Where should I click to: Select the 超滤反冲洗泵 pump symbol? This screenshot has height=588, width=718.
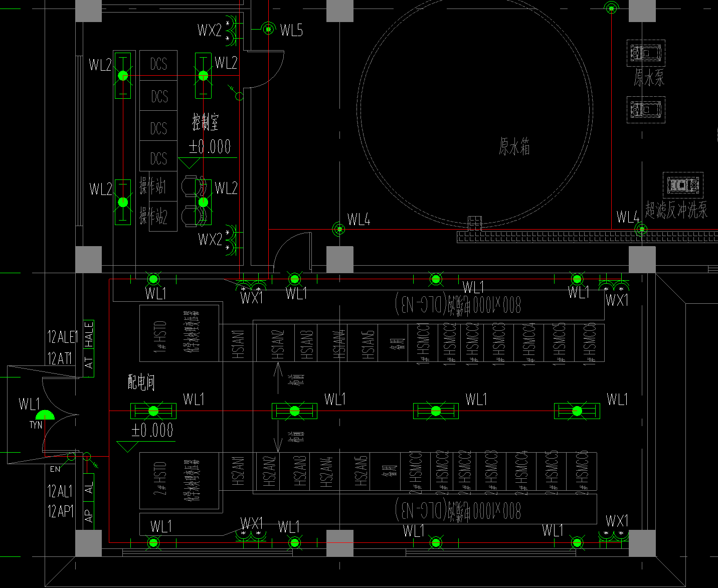683,185
